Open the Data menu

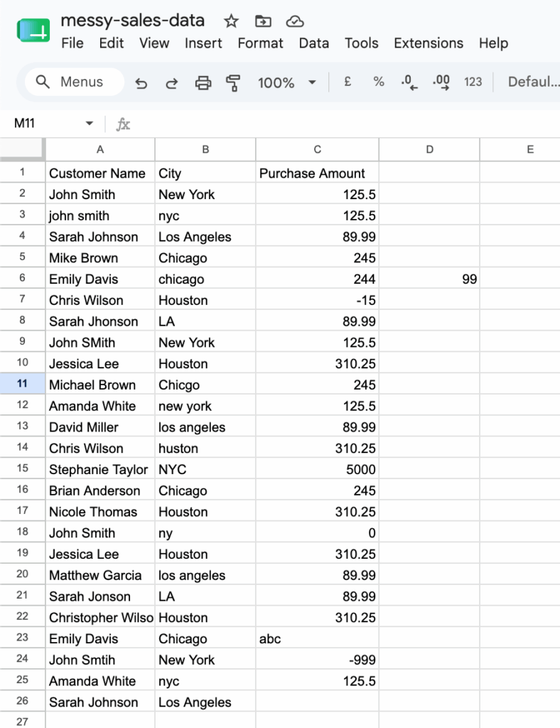[313, 43]
